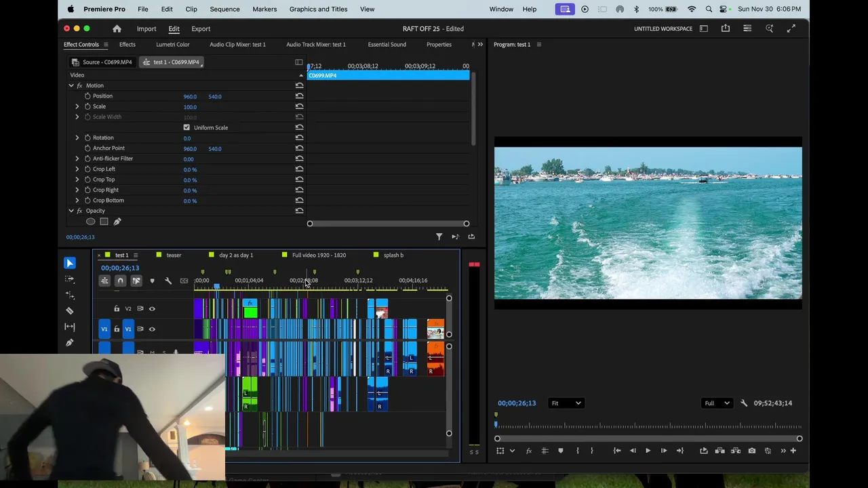
Task: Open the Fit zoom level dropdown
Action: tap(566, 403)
